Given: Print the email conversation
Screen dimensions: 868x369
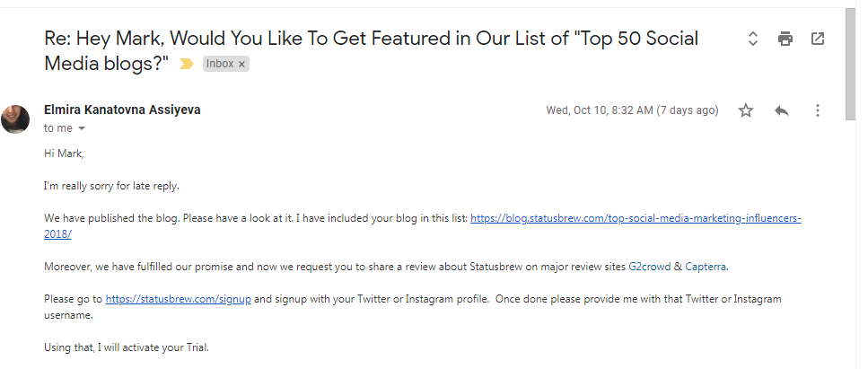Looking at the screenshot, I should [x=785, y=39].
